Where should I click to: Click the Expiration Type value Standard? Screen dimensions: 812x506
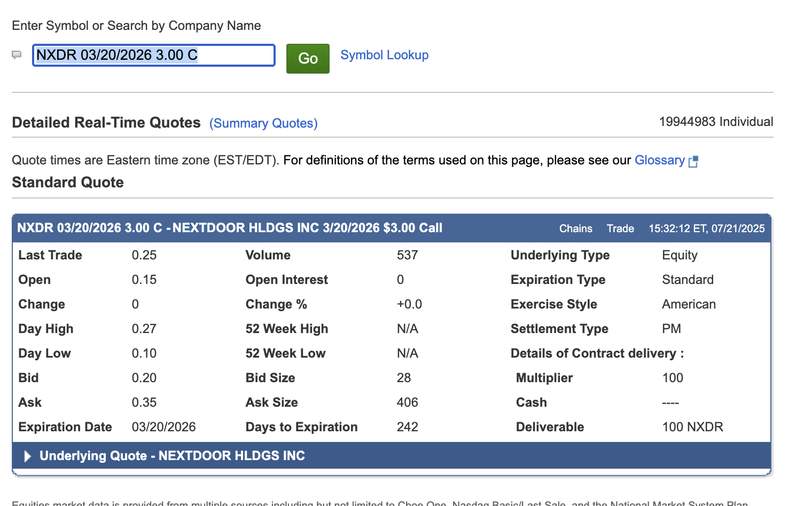(x=688, y=280)
